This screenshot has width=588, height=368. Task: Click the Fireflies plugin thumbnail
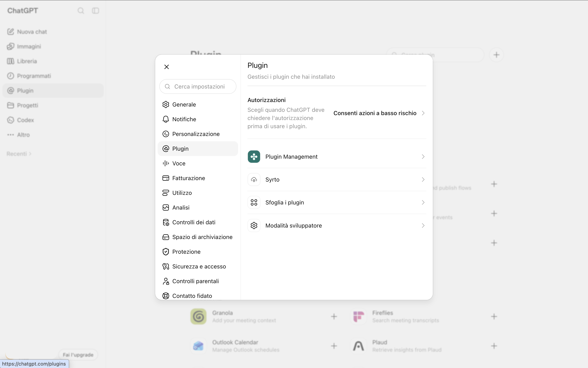coord(358,316)
